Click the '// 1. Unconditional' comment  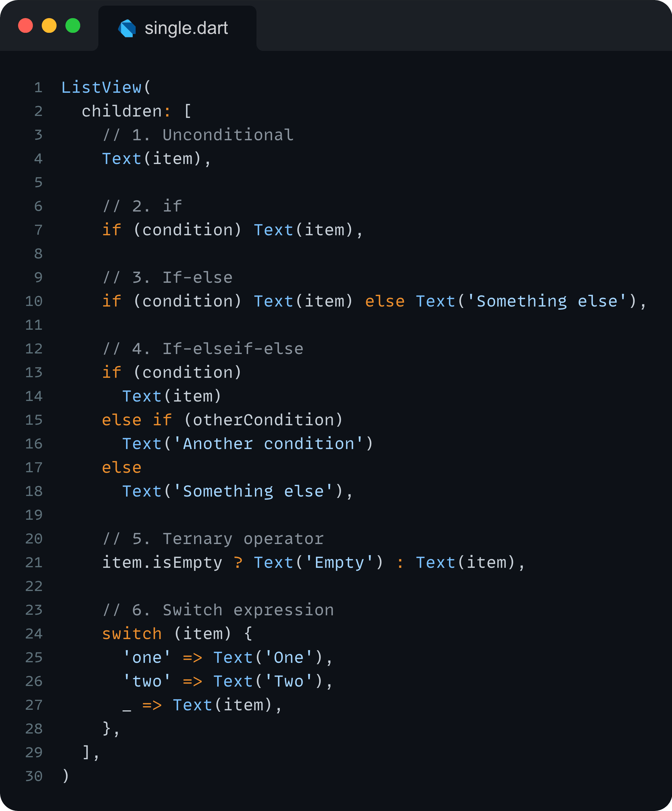pyautogui.click(x=198, y=135)
